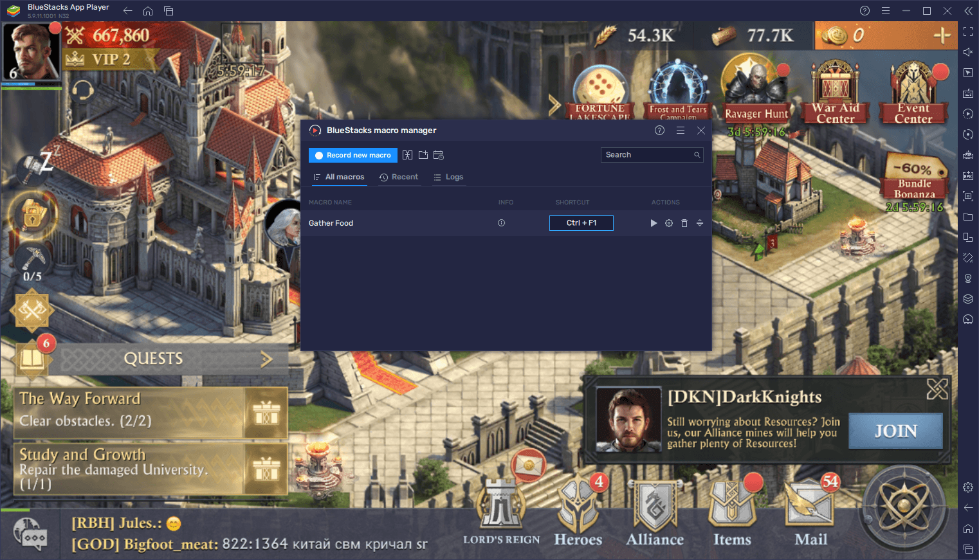Viewport: 979px width, 560px height.
Task: Open chat bubble icon
Action: 30,534
